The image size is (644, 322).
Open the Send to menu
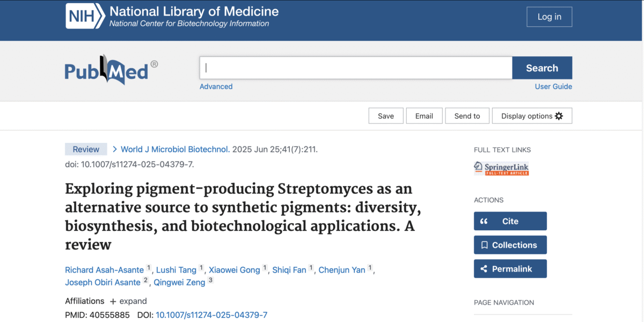click(467, 116)
